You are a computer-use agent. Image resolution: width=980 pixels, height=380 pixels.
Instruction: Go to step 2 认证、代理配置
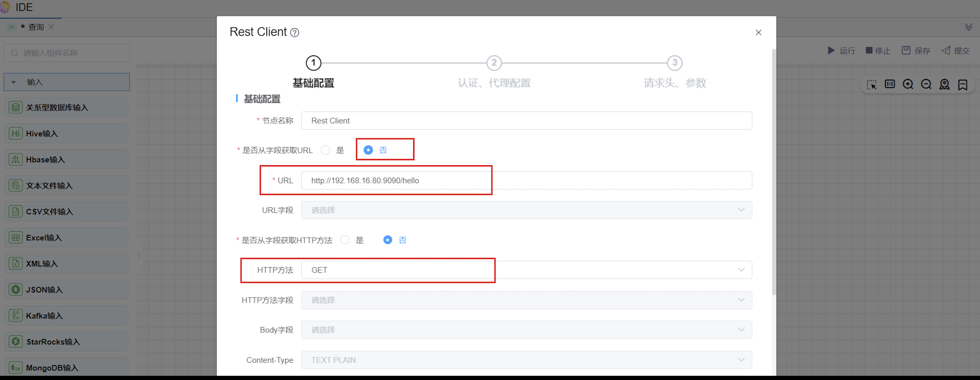click(x=494, y=63)
